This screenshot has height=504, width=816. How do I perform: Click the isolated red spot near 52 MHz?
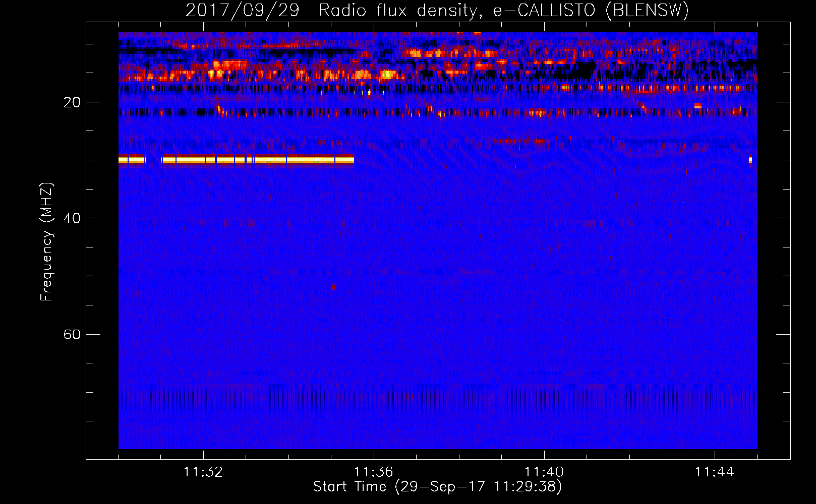click(x=333, y=287)
